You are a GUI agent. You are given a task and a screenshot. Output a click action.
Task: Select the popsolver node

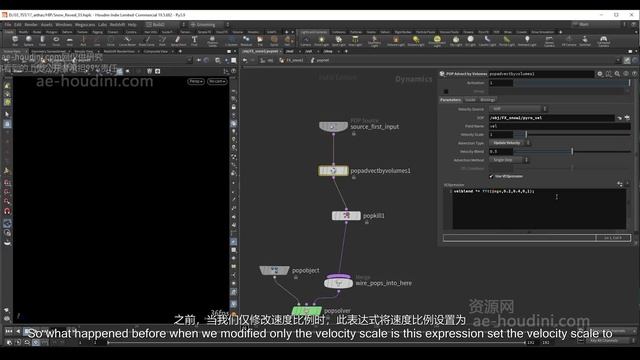[307, 311]
